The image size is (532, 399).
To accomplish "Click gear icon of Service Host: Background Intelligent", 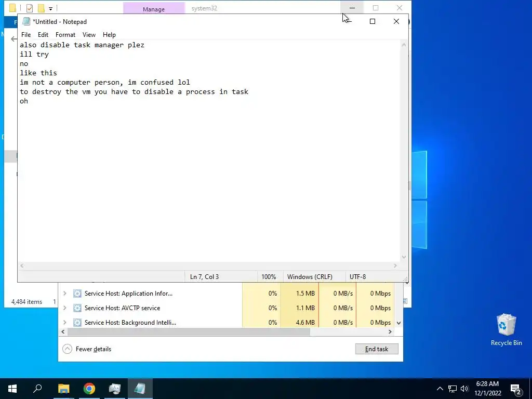I will click(x=77, y=322).
